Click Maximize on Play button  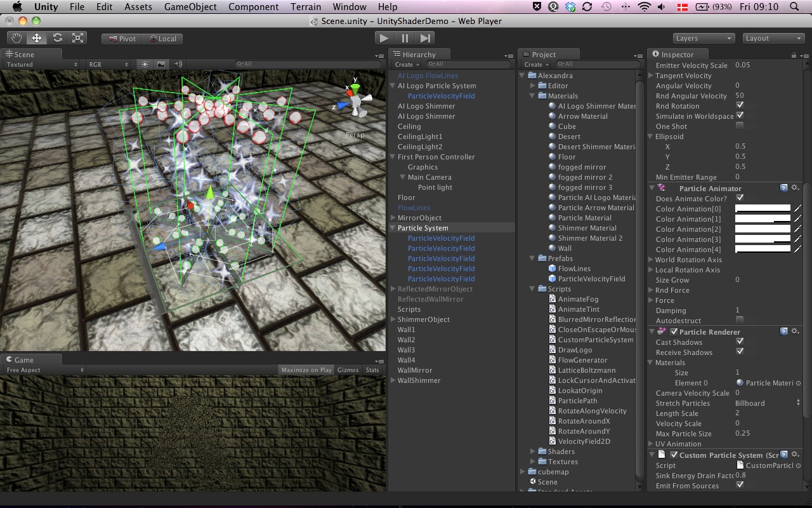pyautogui.click(x=306, y=370)
